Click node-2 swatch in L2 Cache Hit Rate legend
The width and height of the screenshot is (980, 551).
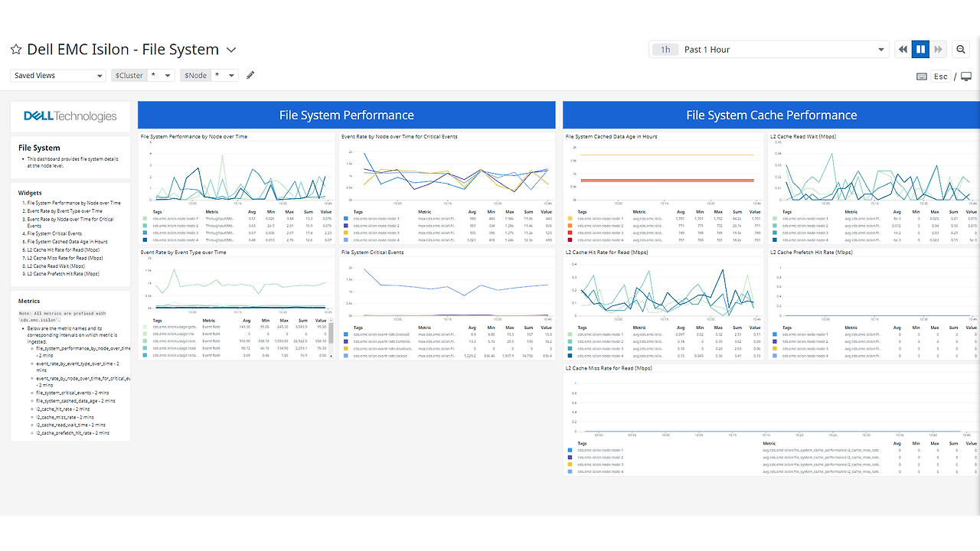pos(570,341)
